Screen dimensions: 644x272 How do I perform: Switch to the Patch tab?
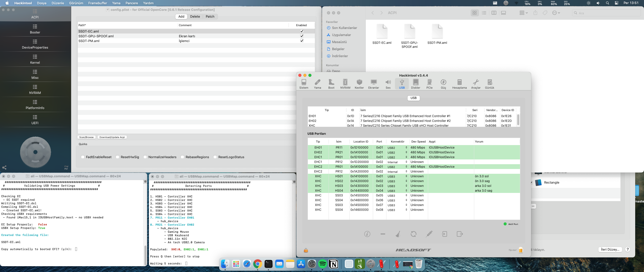click(x=210, y=17)
